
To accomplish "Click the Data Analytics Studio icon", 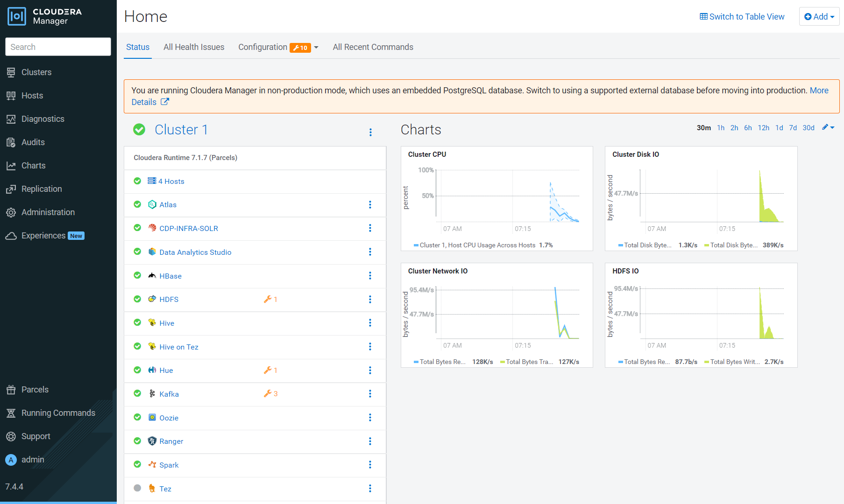I will (152, 252).
